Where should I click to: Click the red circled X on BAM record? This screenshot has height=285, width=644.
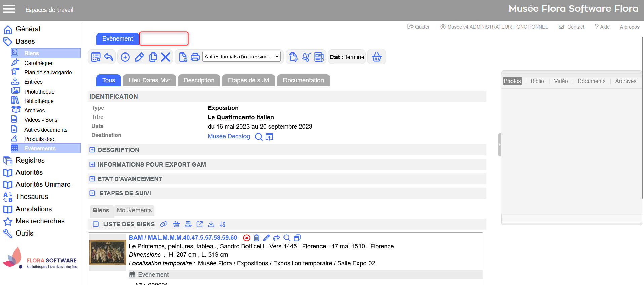point(247,238)
